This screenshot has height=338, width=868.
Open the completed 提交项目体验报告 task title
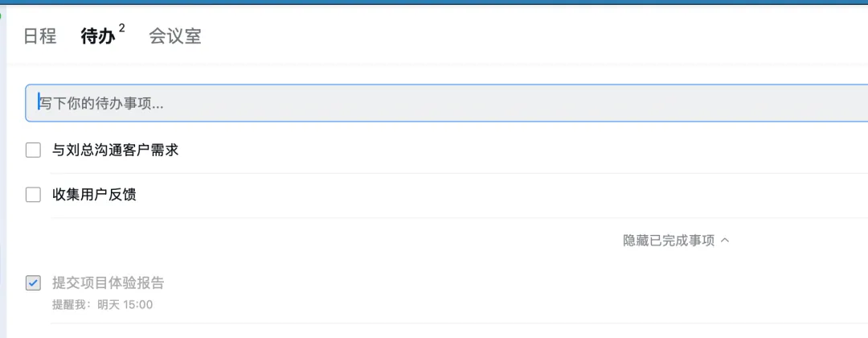(x=108, y=282)
